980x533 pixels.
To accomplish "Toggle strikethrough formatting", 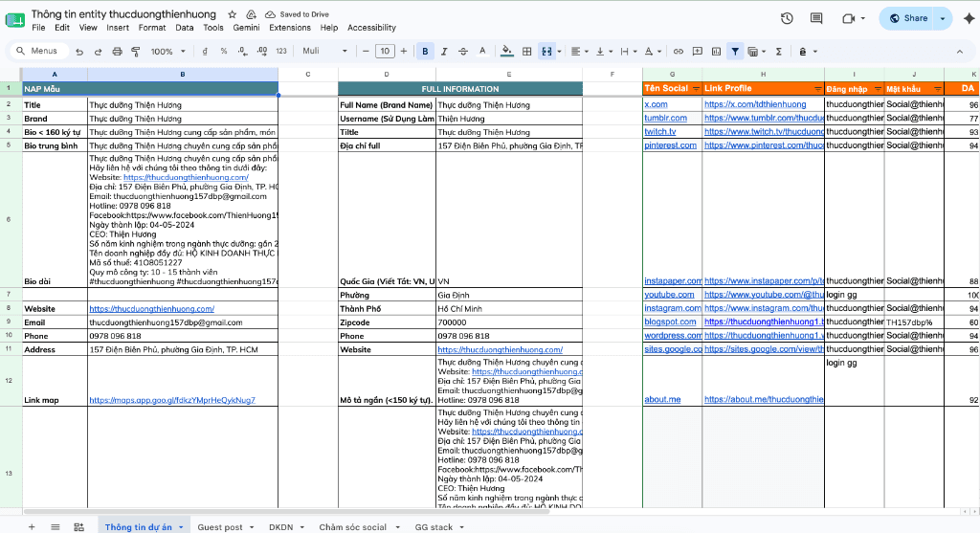I will tap(463, 52).
